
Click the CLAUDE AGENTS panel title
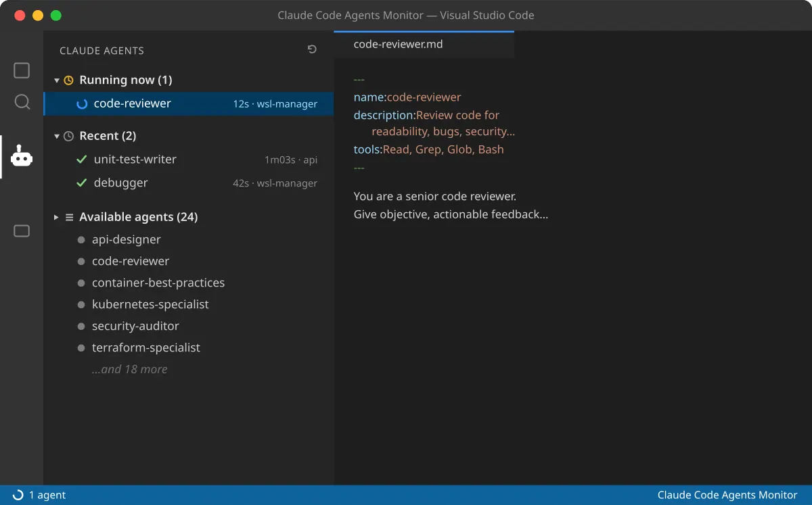(x=101, y=51)
